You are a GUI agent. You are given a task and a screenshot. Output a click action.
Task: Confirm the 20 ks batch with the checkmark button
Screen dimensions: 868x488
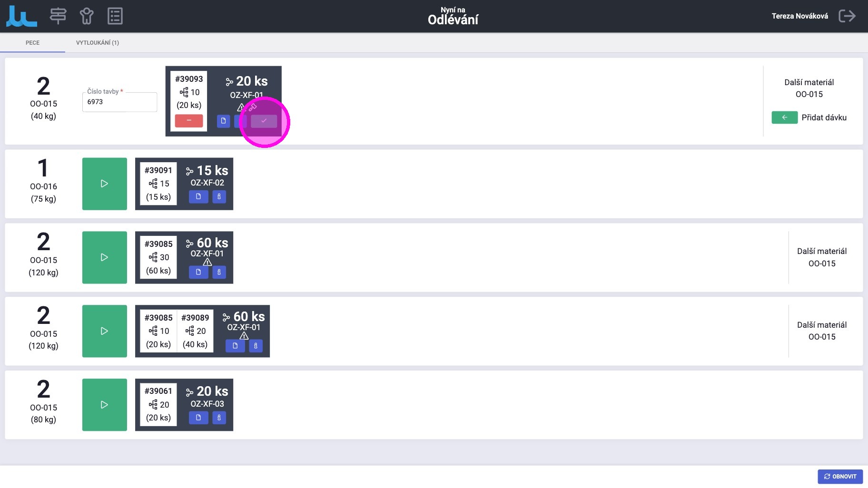pyautogui.click(x=264, y=121)
